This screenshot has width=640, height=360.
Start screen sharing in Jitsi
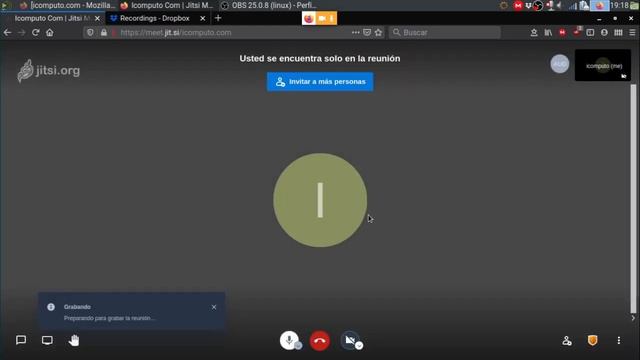pos(47,340)
